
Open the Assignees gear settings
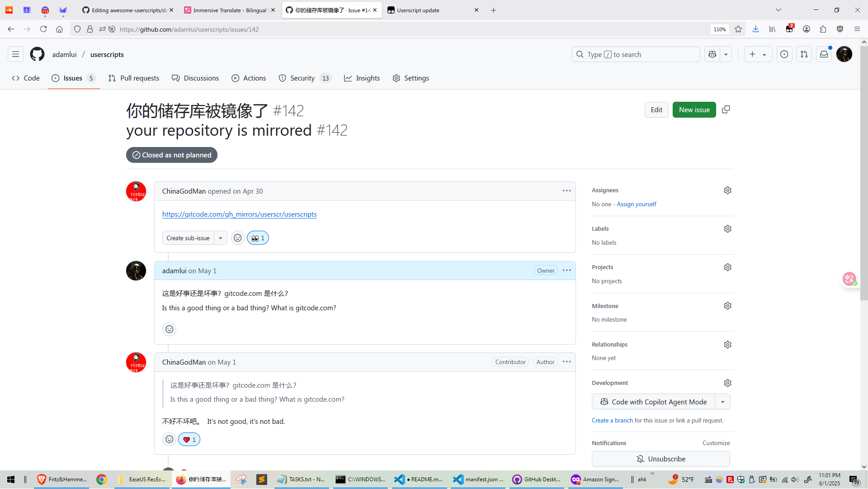[x=727, y=190]
